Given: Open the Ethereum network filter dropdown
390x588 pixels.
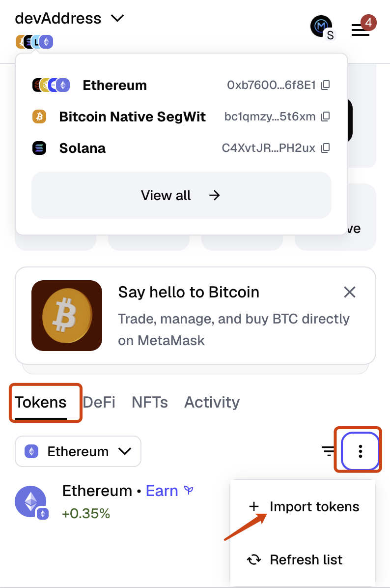Looking at the screenshot, I should [78, 451].
